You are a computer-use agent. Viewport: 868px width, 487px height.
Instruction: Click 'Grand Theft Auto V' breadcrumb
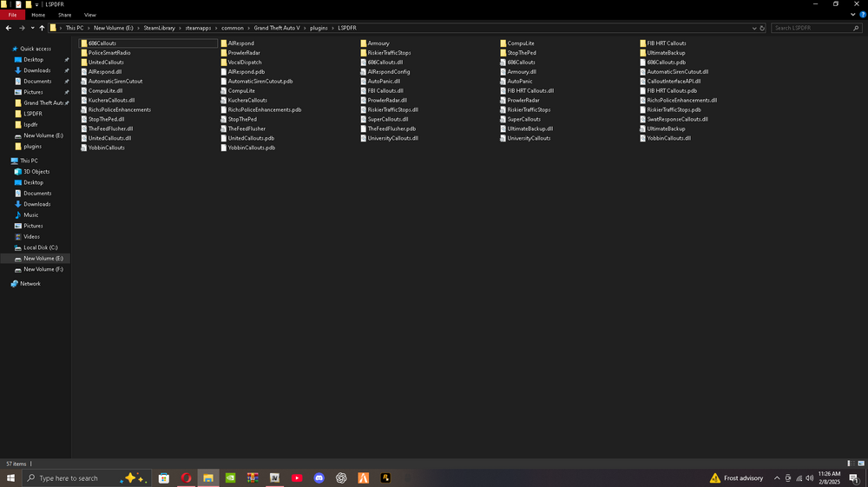[277, 28]
